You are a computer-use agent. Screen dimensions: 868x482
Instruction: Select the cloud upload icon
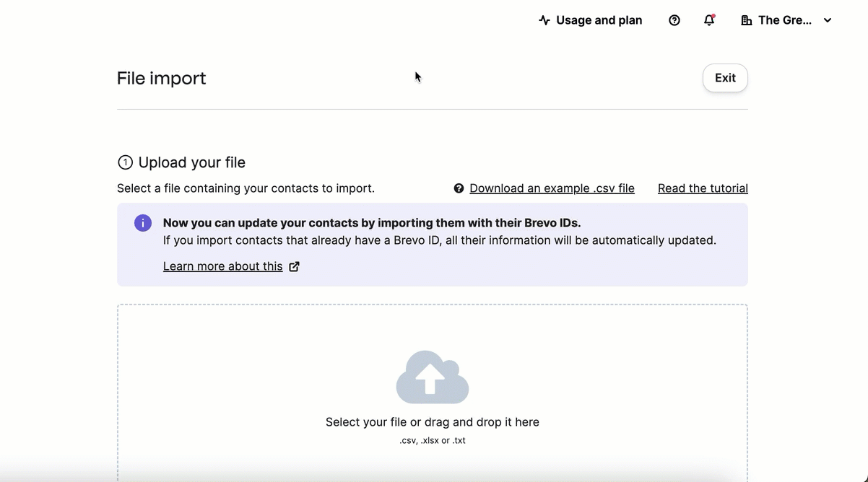[x=432, y=375]
